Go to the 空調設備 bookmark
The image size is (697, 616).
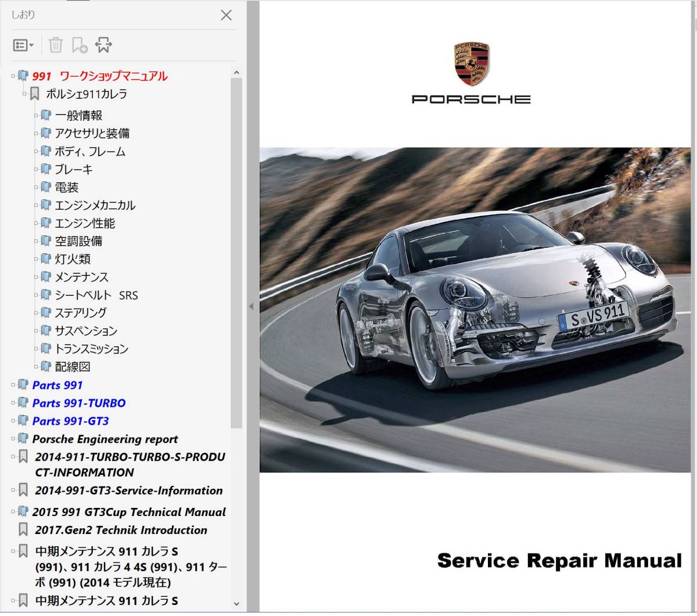tap(78, 241)
